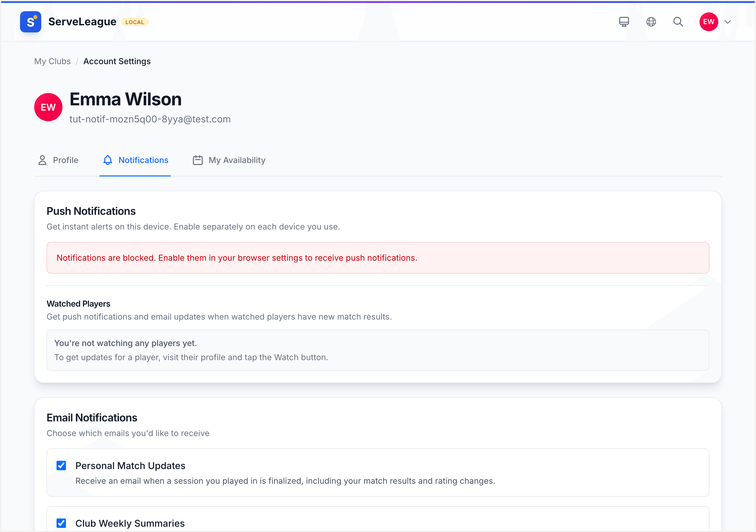
Task: Click the LOCAL environment badge
Action: [135, 22]
